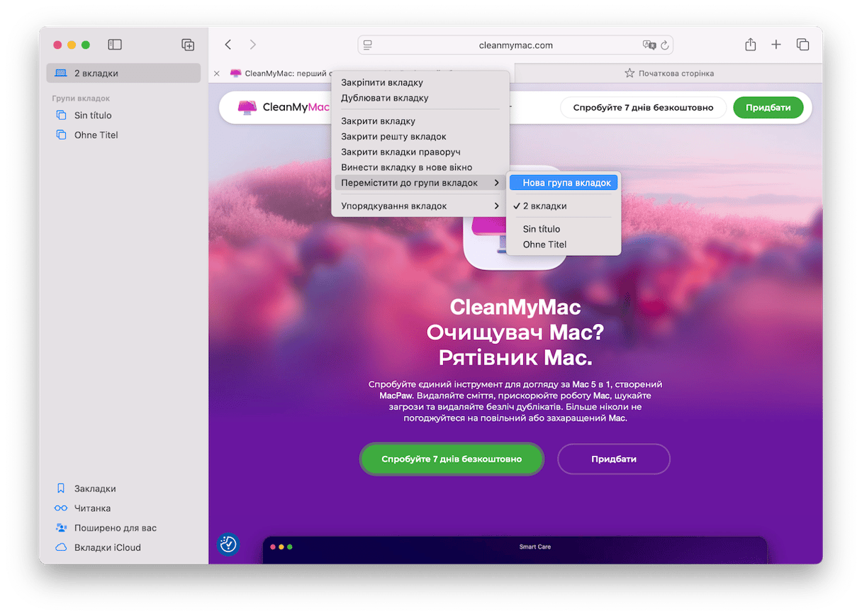The height and width of the screenshot is (616, 862).
Task: Go forward with the right arrow
Action: click(x=253, y=45)
